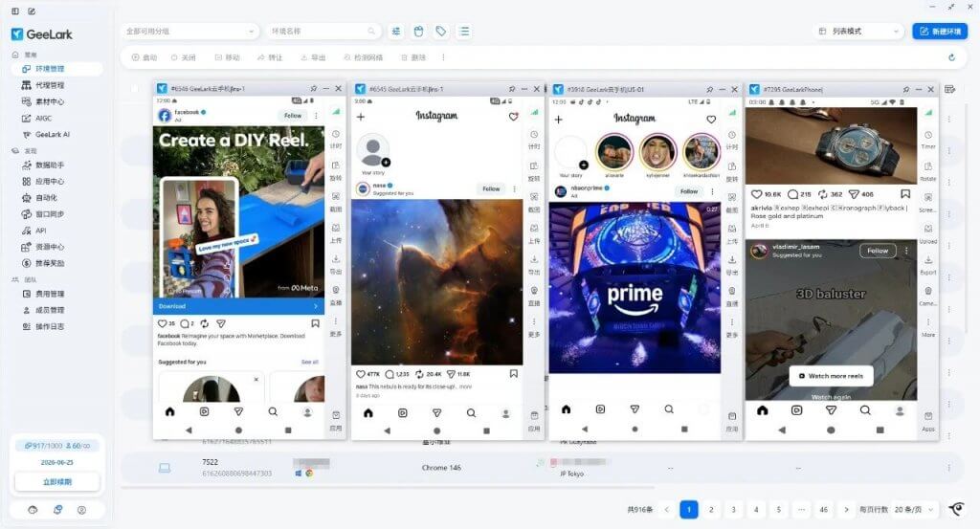Click the blue 新建环境 button
Screen dimensions: 980x529
[939, 32]
